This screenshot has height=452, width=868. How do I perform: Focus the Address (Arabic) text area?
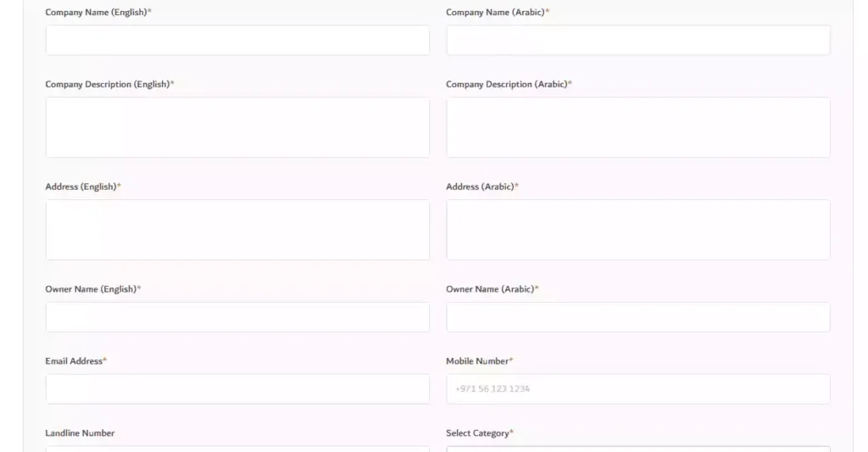(x=637, y=230)
